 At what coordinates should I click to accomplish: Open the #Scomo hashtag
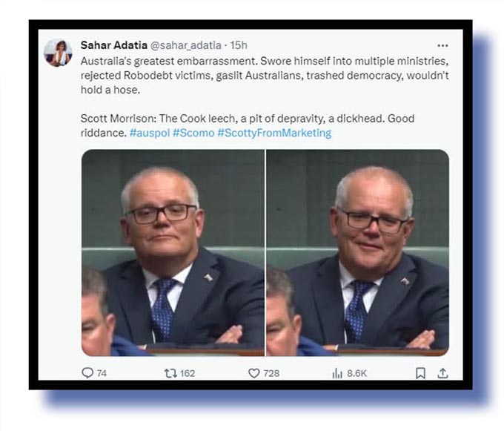[x=193, y=133]
